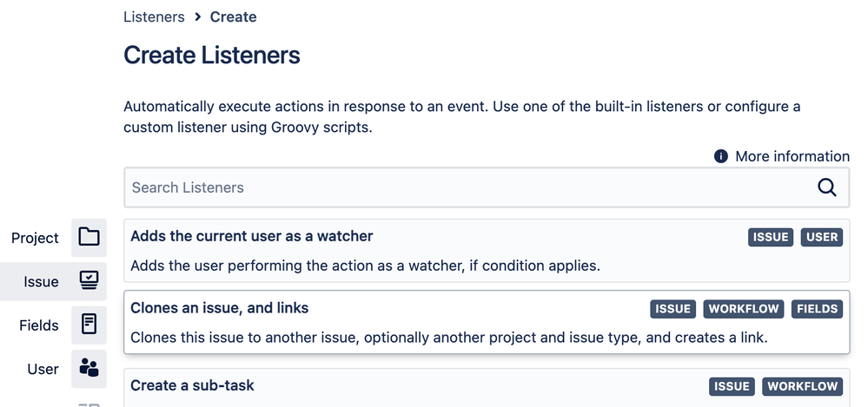
Task: Select the Issue monitor icon in sidebar
Action: click(89, 281)
